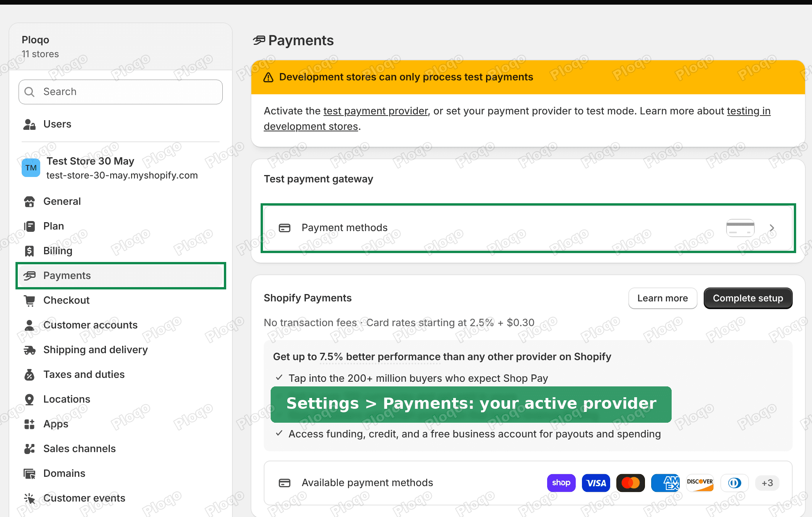The image size is (812, 517).
Task: Click the Locations pin icon
Action: [29, 399]
